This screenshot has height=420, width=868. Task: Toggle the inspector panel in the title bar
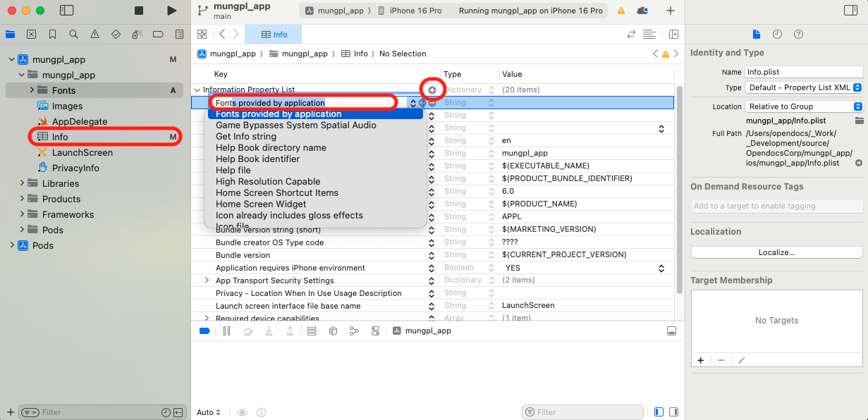(x=850, y=11)
